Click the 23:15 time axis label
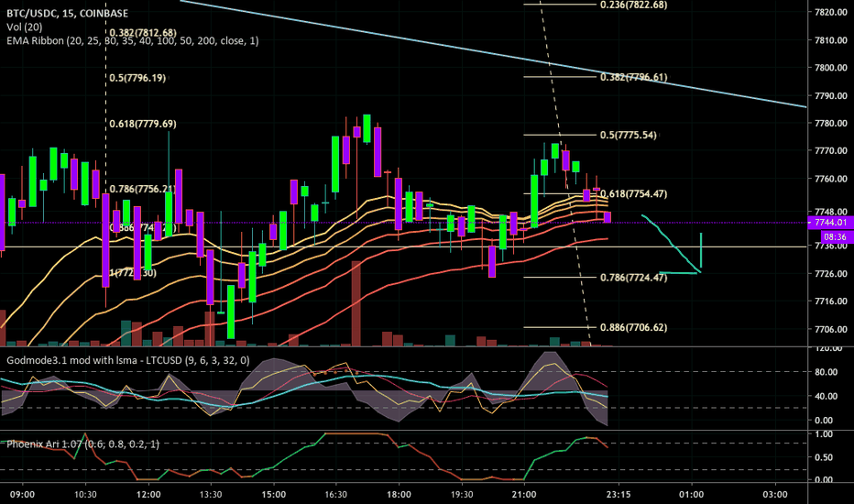Screen dimensions: 854x504 point(619,495)
